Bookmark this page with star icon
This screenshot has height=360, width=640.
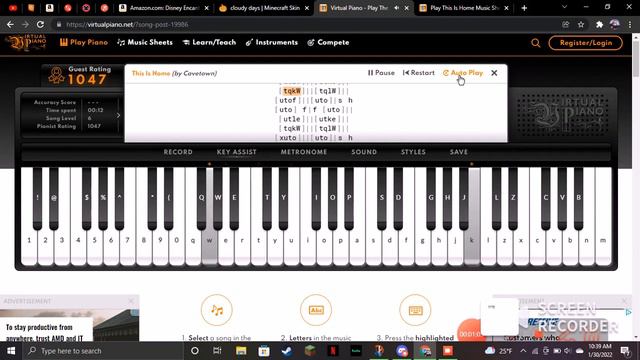[581, 24]
